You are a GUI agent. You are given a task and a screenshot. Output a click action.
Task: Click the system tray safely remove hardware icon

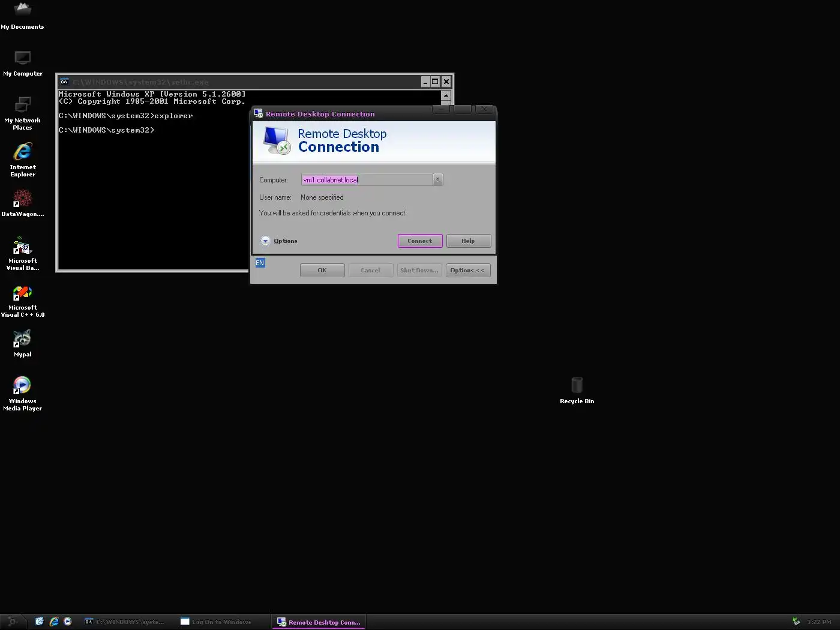point(796,622)
